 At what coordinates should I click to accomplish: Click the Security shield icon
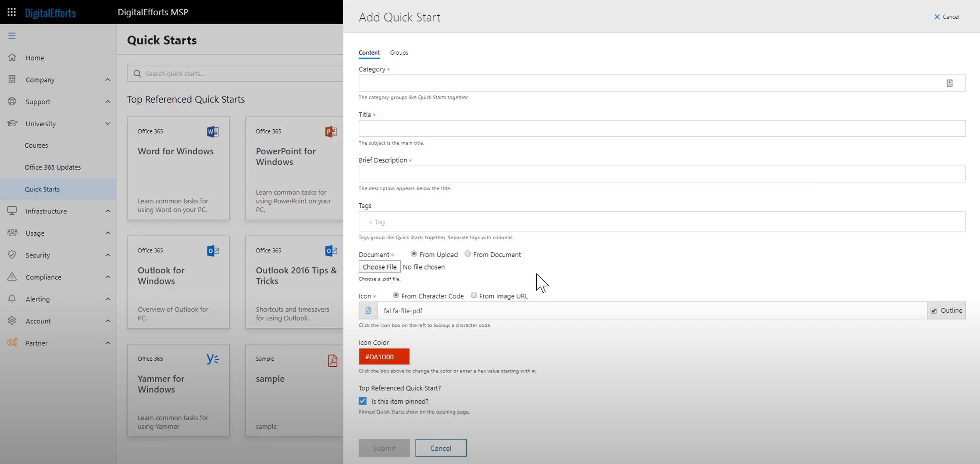tap(12, 255)
